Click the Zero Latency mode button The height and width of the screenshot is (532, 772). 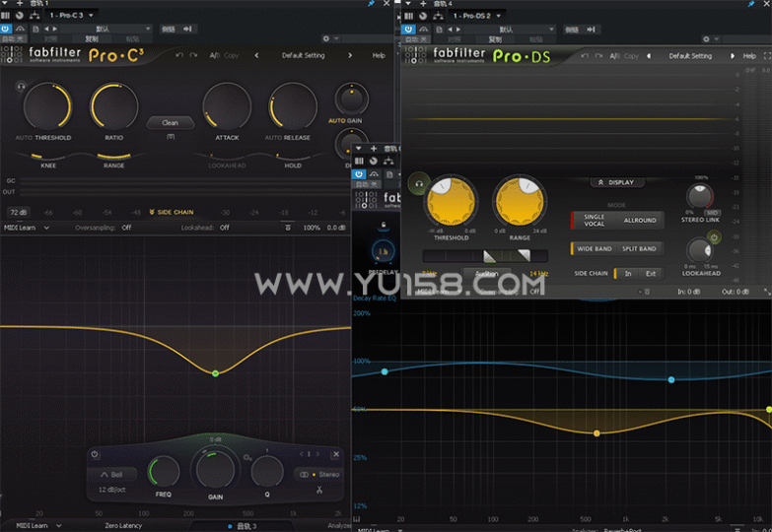(x=123, y=526)
